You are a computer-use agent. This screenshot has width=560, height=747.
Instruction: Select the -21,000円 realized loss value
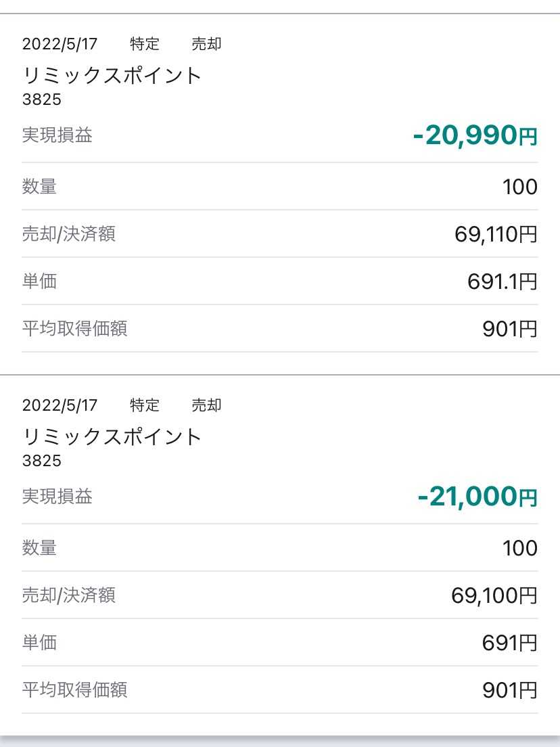point(477,497)
